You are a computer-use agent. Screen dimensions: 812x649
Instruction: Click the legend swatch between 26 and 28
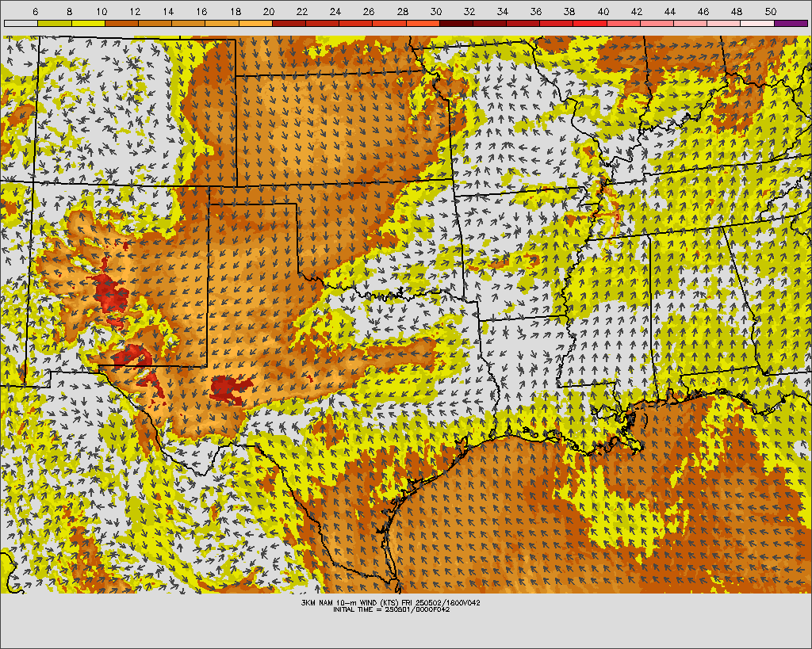389,23
